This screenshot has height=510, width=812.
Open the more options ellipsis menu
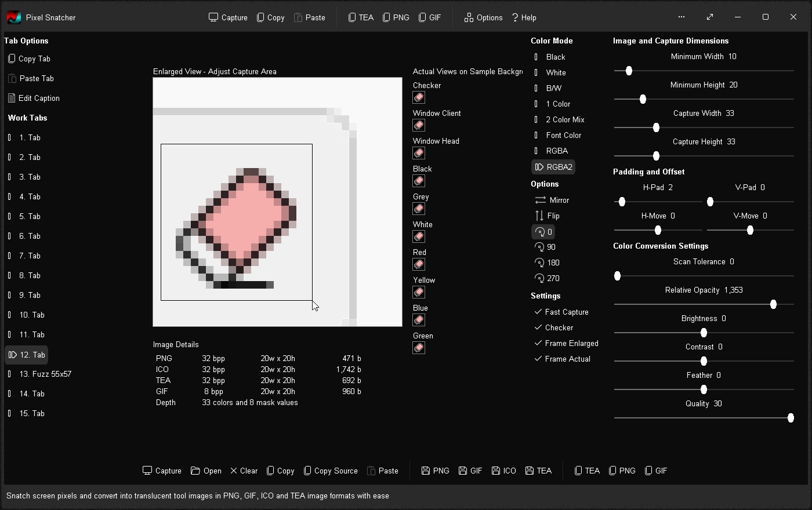click(681, 17)
